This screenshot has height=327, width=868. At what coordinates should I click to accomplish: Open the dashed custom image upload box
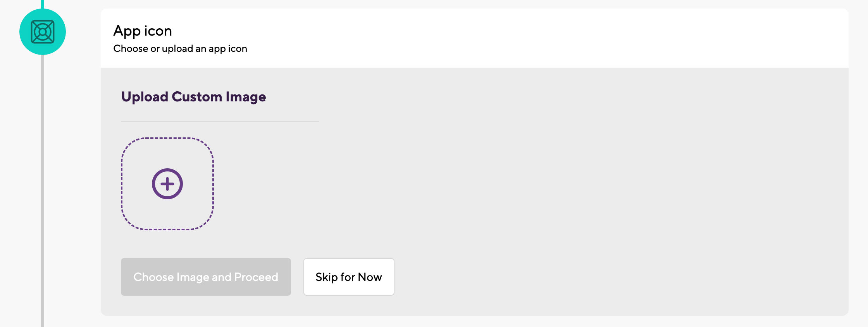pyautogui.click(x=167, y=184)
